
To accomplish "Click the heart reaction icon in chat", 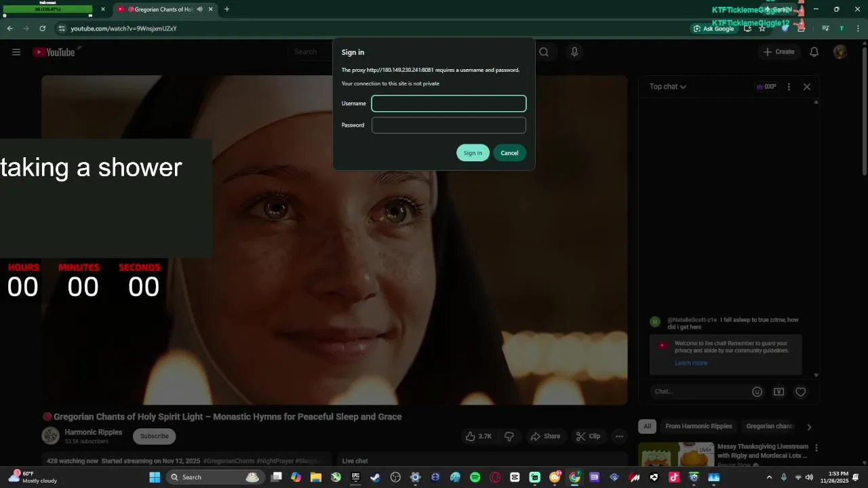I will tap(800, 392).
